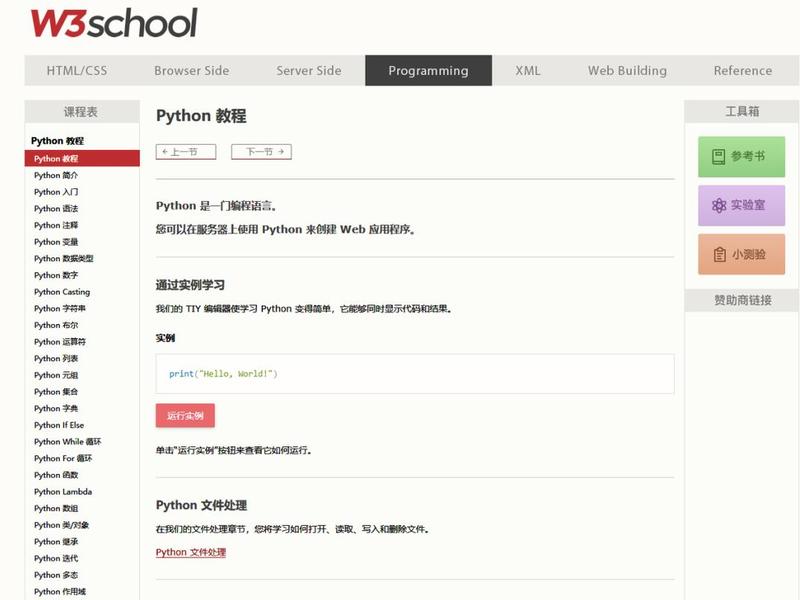The width and height of the screenshot is (800, 600).
Task: Open Python 简介 in the sidebar
Action: tap(56, 175)
